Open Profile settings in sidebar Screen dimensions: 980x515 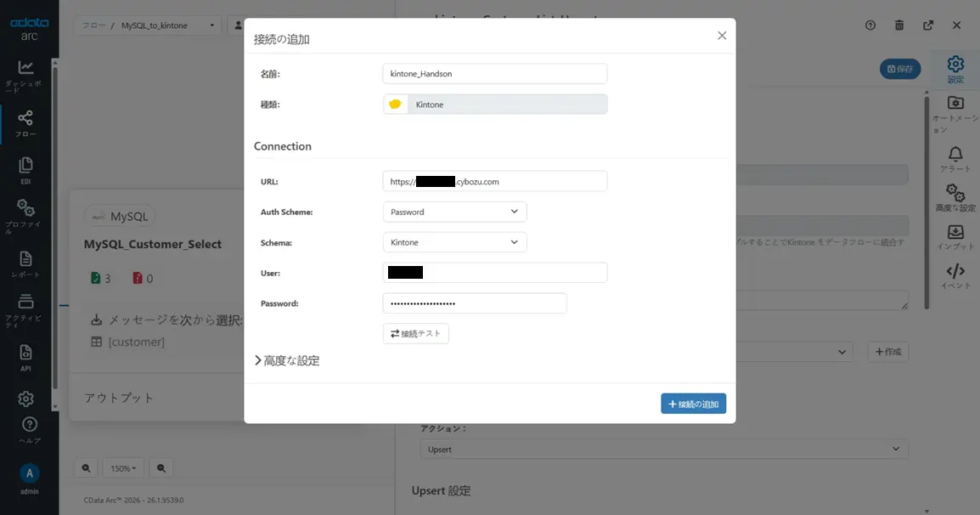click(25, 217)
